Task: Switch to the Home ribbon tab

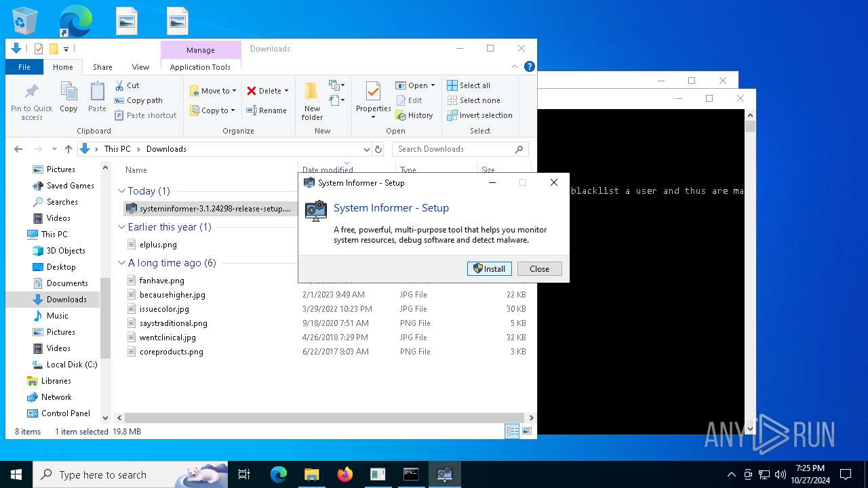Action: coord(63,67)
